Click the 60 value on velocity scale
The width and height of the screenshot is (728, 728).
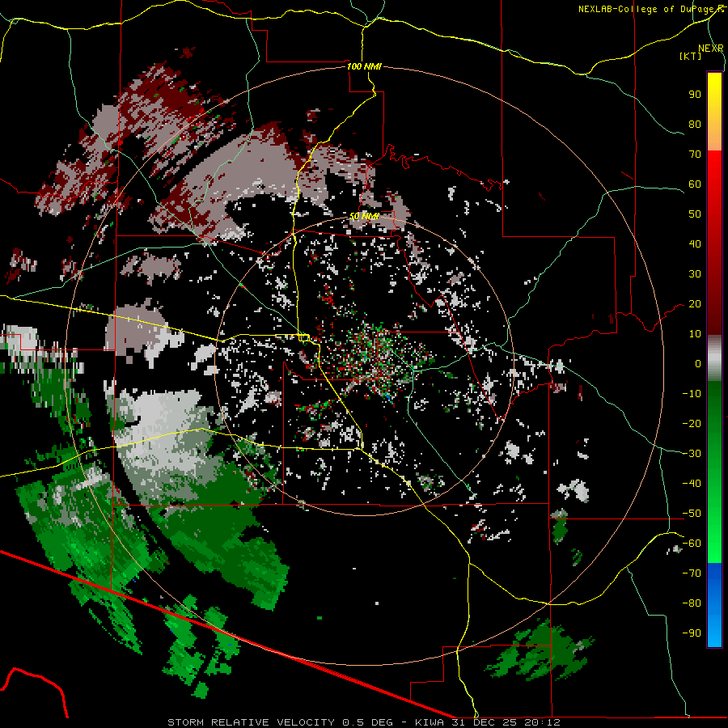point(695,184)
